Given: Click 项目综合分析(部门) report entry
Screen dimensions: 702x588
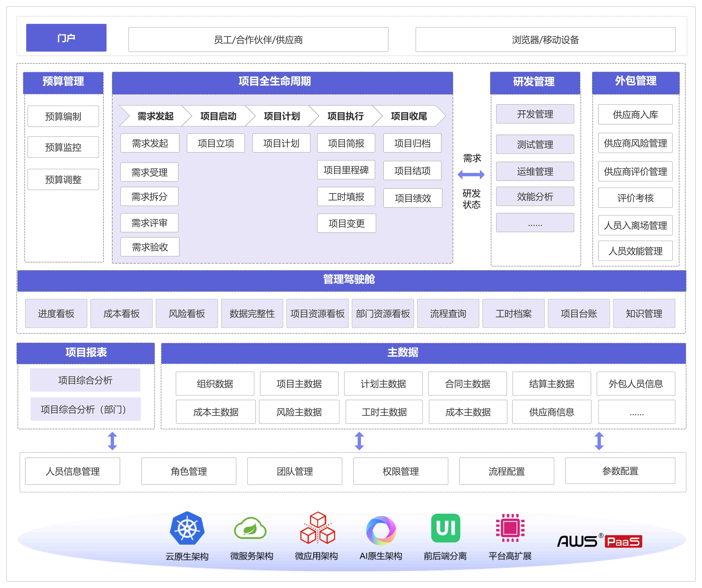Looking at the screenshot, I should [86, 409].
